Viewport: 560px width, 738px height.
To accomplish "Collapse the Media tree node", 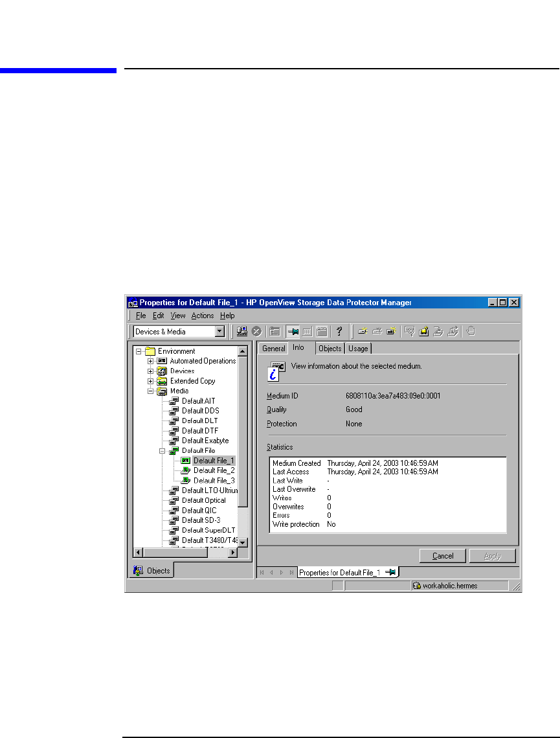I will click(x=150, y=391).
